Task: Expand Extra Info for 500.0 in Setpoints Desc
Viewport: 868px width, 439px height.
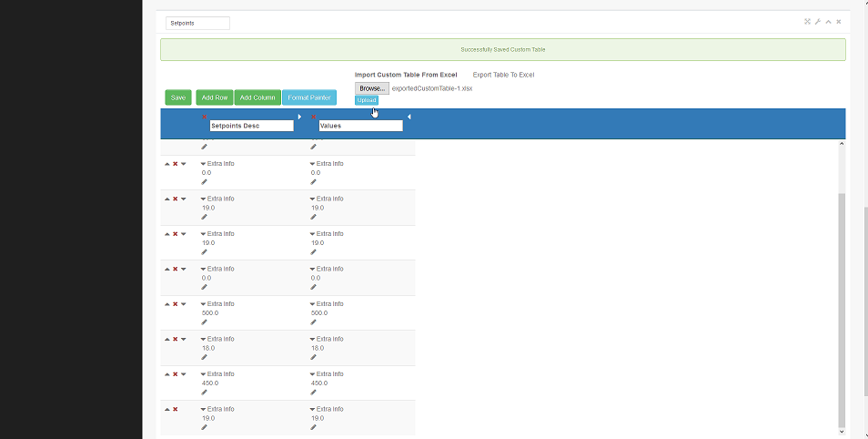Action: point(204,304)
